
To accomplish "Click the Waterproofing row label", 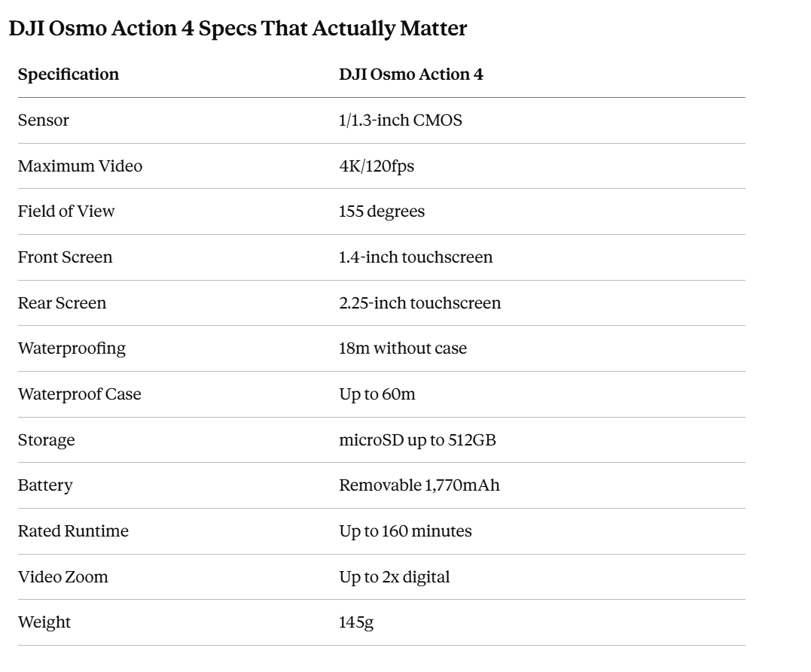I will tap(72, 348).
